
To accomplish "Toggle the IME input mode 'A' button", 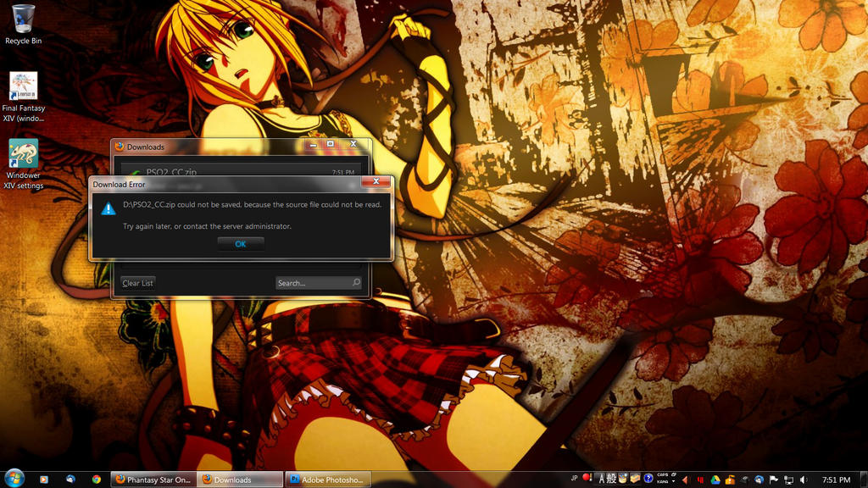I will tap(601, 480).
